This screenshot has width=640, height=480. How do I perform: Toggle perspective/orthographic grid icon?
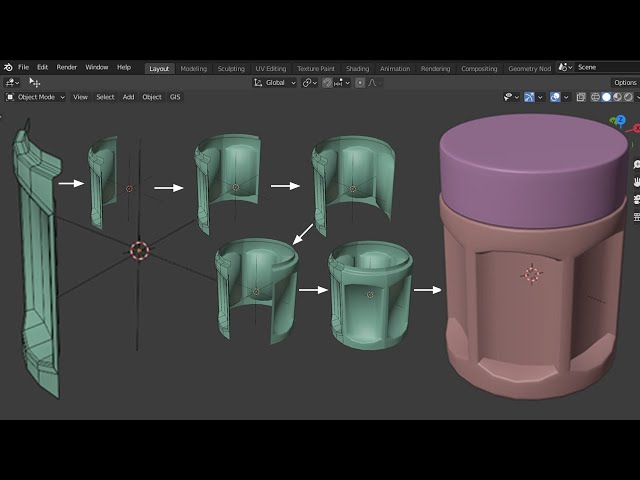[636, 217]
